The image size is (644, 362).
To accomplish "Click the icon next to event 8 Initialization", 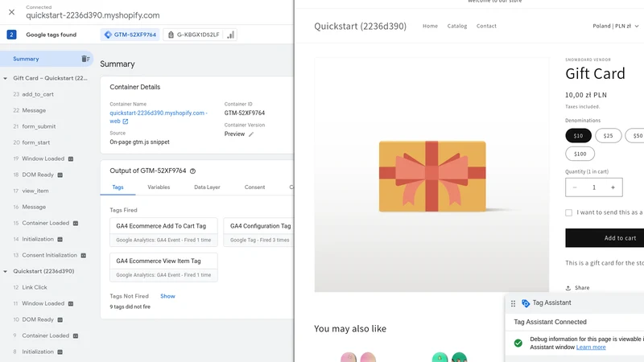I will click(60, 352).
